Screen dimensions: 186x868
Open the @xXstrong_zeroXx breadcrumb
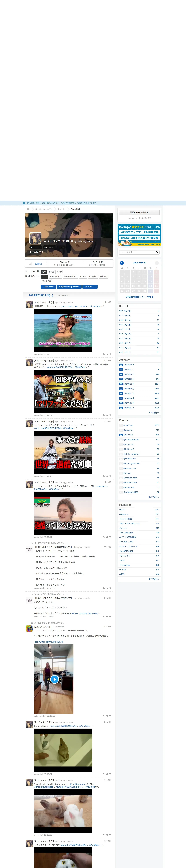pyautogui.click(x=44, y=209)
